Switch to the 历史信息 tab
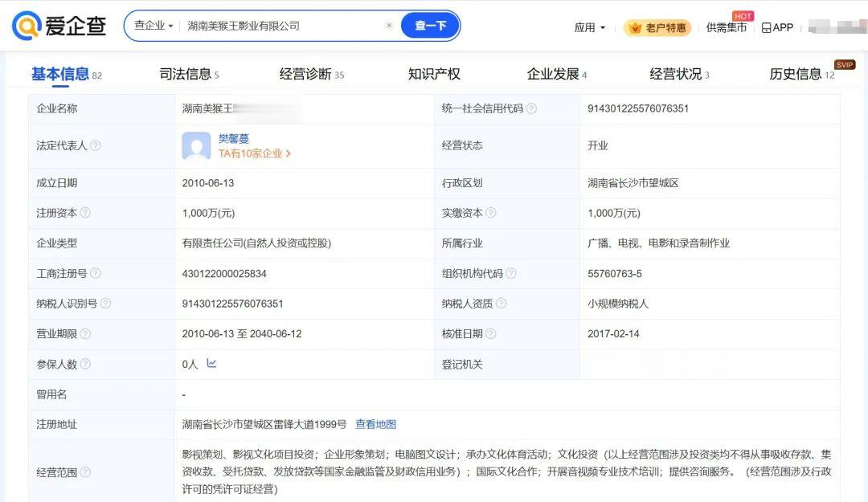Screen dimensions: 868x502 pyautogui.click(x=801, y=74)
